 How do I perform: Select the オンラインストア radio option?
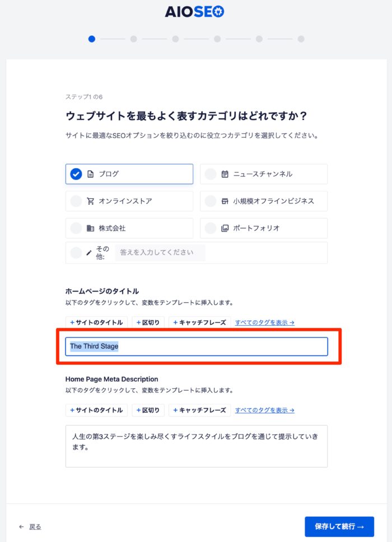[x=76, y=201]
